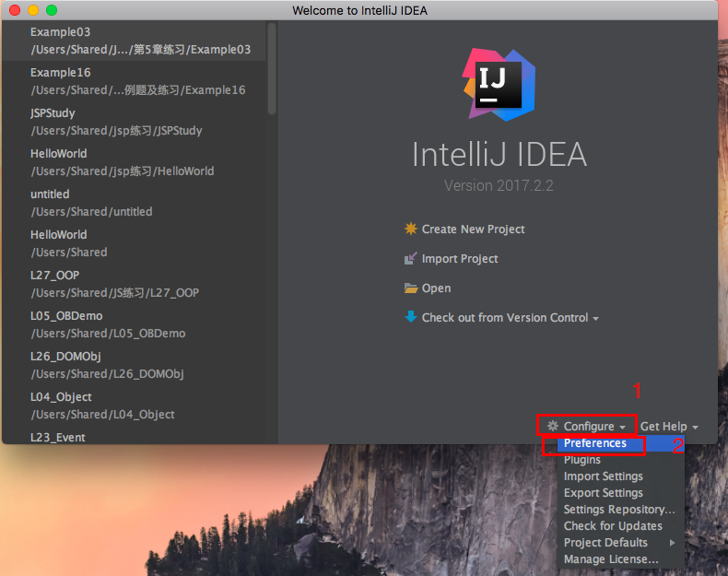This screenshot has height=576, width=728.
Task: Click path /Users/Shared/jsp练习/JSPStudy
Action: tap(116, 131)
